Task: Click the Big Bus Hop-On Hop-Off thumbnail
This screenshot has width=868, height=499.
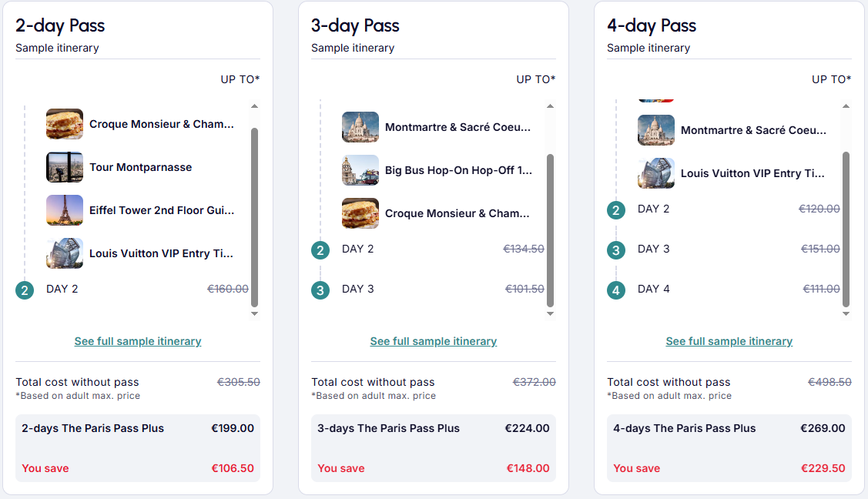Action: pos(360,170)
